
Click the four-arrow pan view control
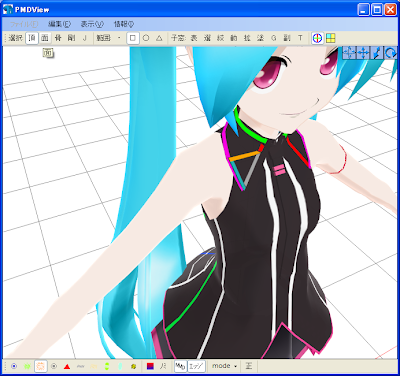pyautogui.click(x=363, y=53)
